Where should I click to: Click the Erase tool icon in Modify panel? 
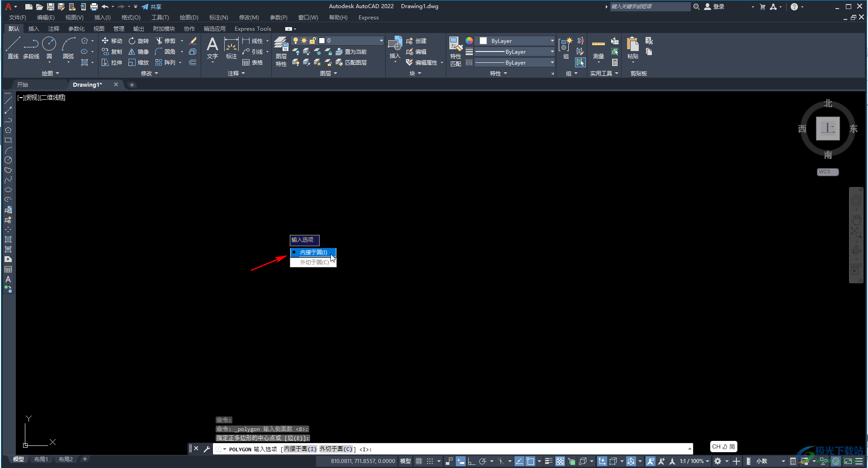[x=193, y=41]
